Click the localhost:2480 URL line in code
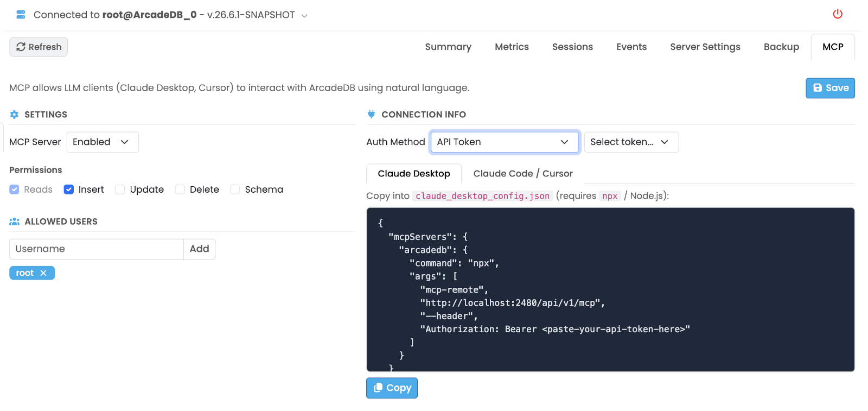Image resolution: width=868 pixels, height=411 pixels. coord(512,303)
